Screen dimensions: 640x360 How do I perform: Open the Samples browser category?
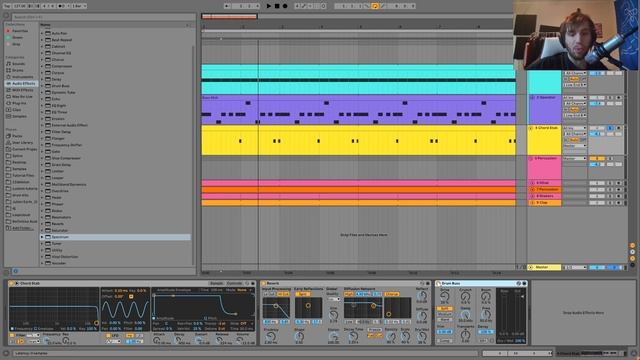click(x=16, y=116)
